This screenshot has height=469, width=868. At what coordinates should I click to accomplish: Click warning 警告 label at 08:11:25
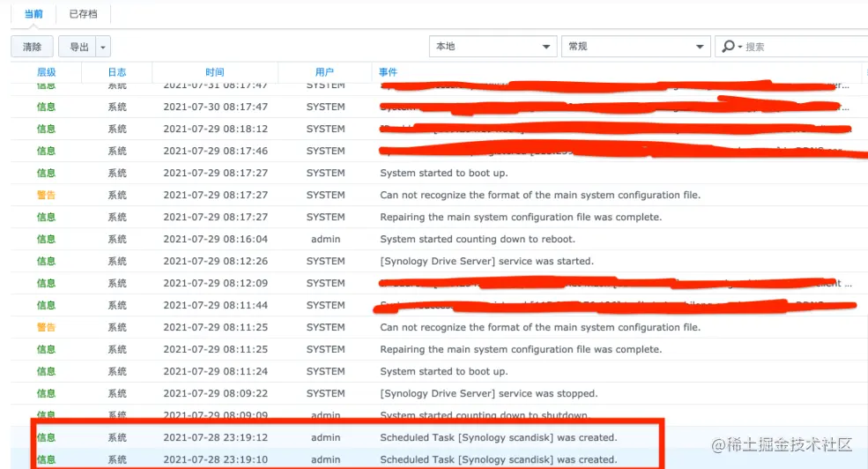click(46, 327)
